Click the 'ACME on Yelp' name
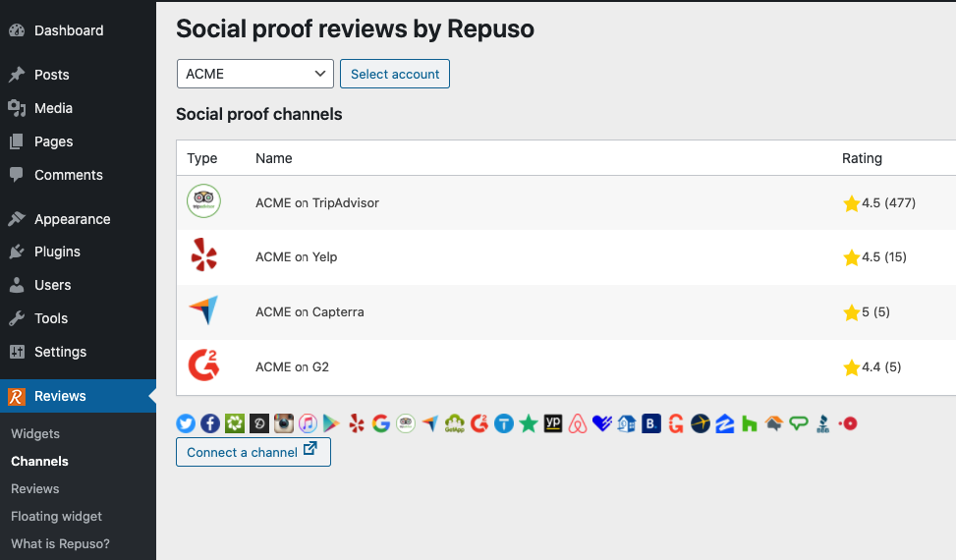Image resolution: width=956 pixels, height=560 pixels. pos(297,257)
